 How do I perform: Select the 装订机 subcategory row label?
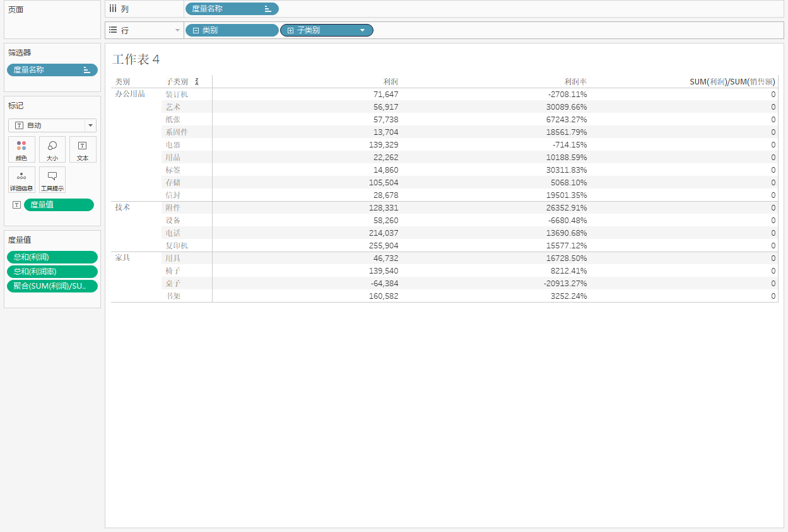[x=177, y=95]
